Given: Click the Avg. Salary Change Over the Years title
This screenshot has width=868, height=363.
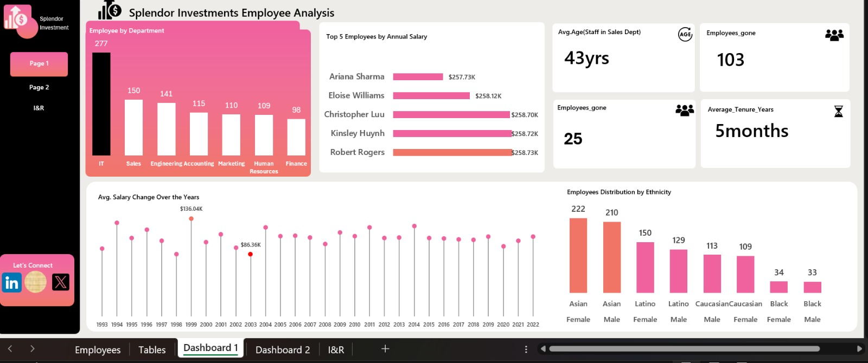Looking at the screenshot, I should [149, 197].
